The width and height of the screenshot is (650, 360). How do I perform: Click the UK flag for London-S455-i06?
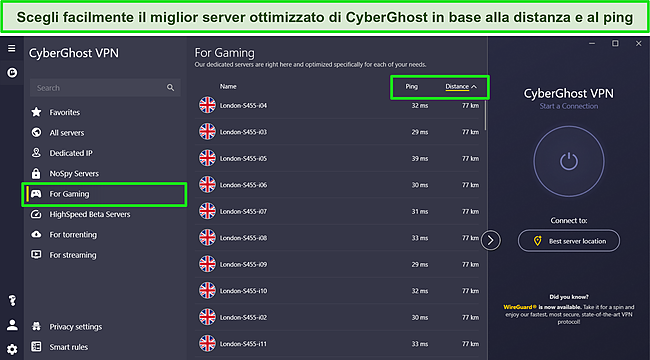[x=207, y=185]
